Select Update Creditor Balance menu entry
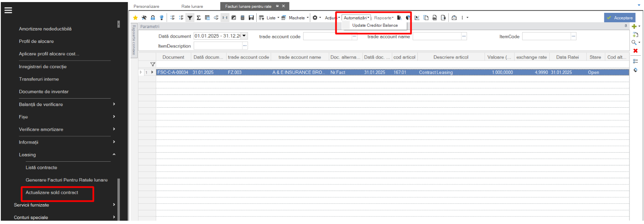The image size is (644, 224). (375, 25)
